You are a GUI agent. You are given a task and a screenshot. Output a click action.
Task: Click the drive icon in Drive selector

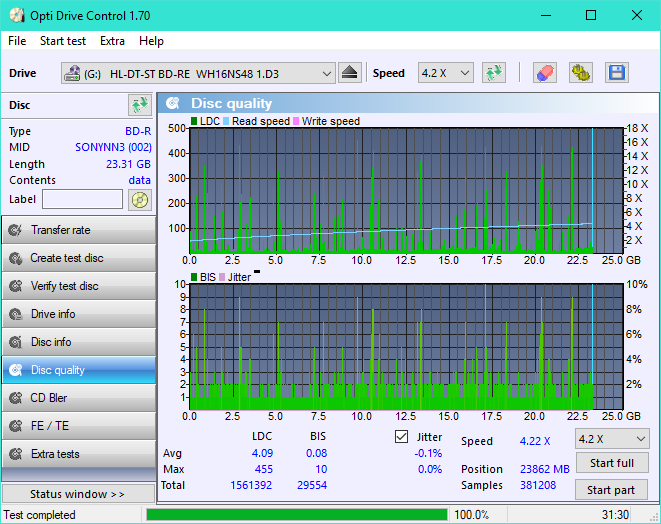pos(72,73)
